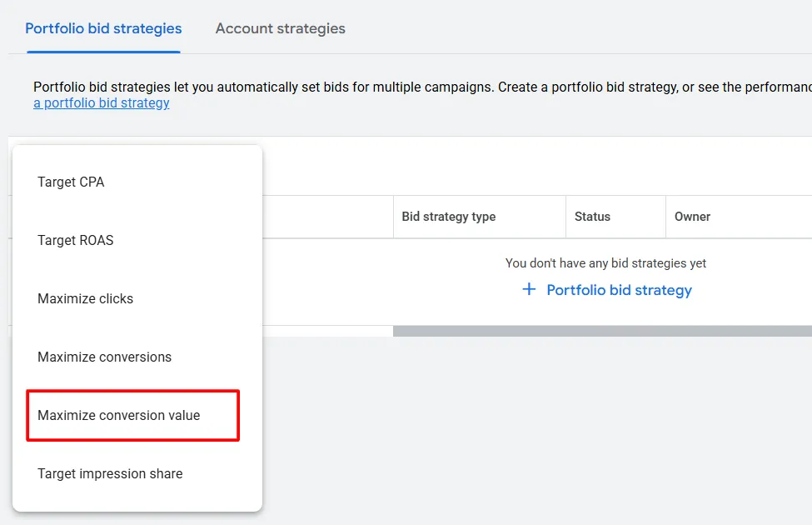
Task: Click the horizontal scrollbar below the table
Action: point(600,330)
